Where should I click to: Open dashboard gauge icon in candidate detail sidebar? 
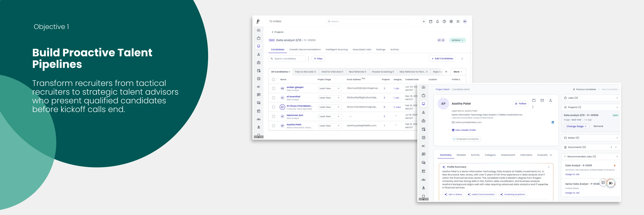(x=423, y=87)
